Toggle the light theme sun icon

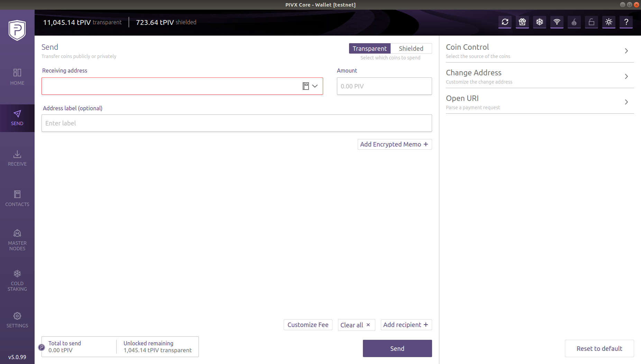click(x=609, y=22)
